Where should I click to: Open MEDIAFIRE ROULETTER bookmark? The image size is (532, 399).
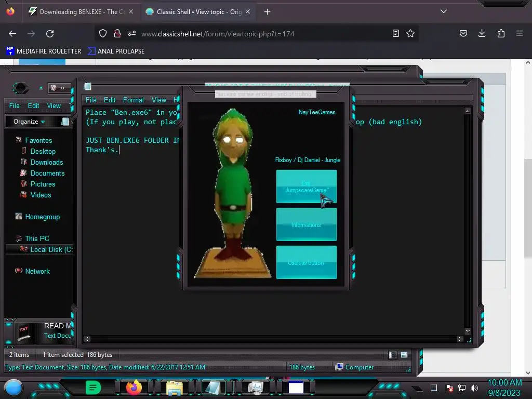click(44, 51)
